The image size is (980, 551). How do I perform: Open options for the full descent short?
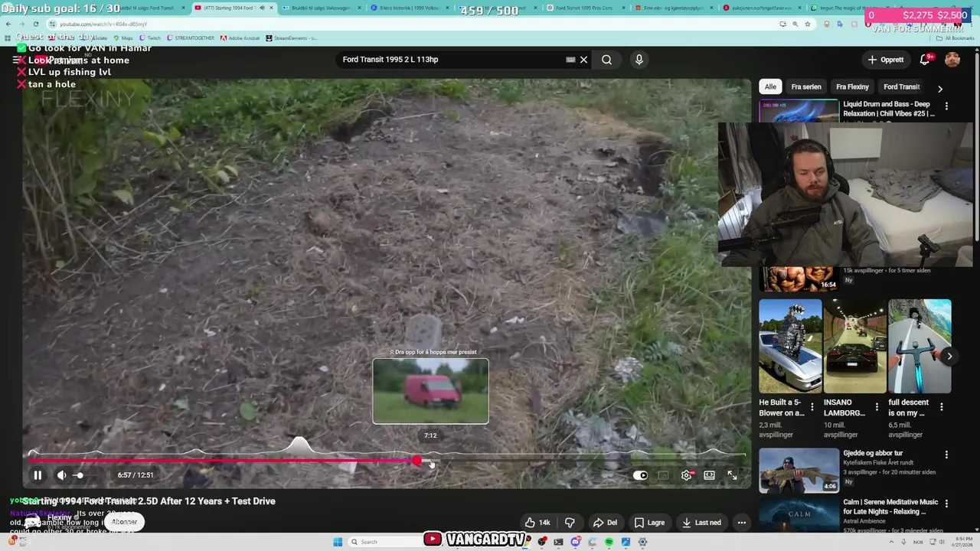(942, 407)
